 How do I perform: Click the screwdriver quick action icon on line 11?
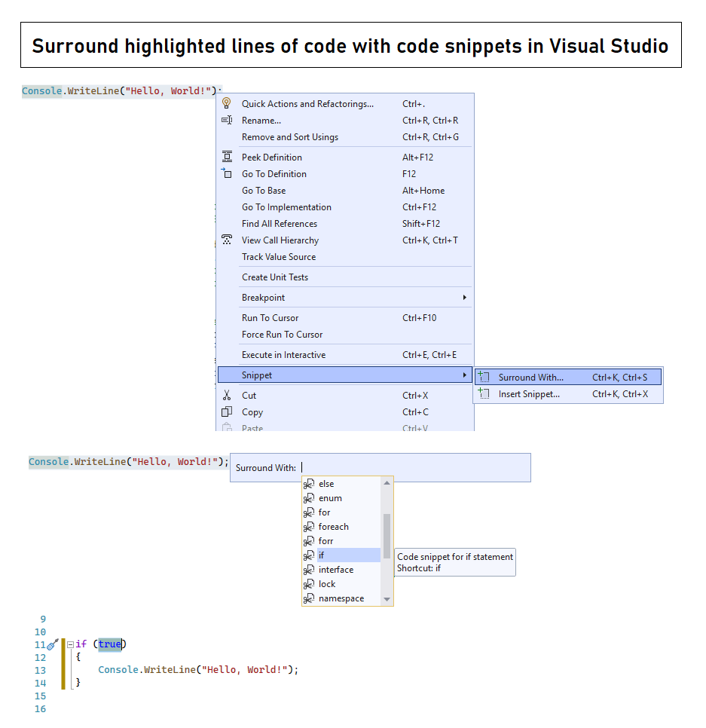[x=53, y=644]
